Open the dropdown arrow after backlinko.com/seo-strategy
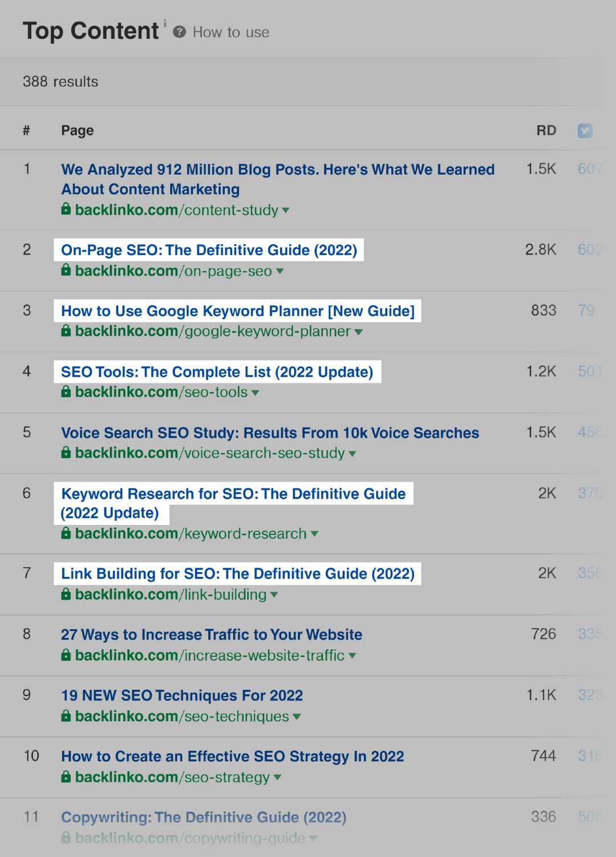 (x=277, y=778)
